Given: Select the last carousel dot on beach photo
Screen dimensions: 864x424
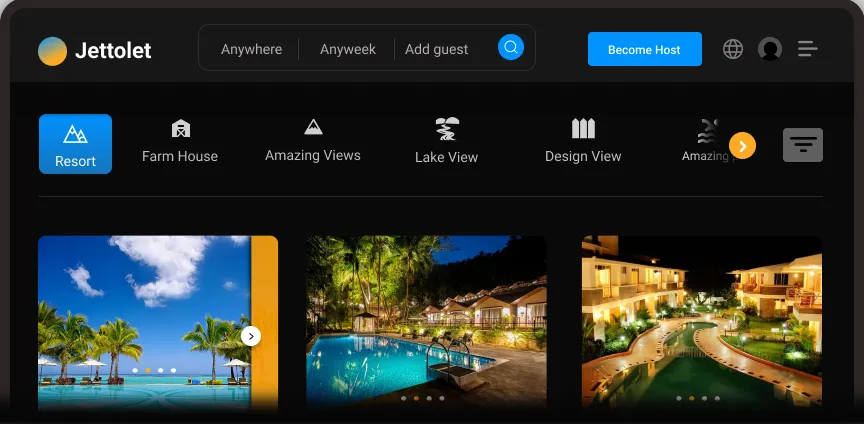Looking at the screenshot, I should [173, 371].
